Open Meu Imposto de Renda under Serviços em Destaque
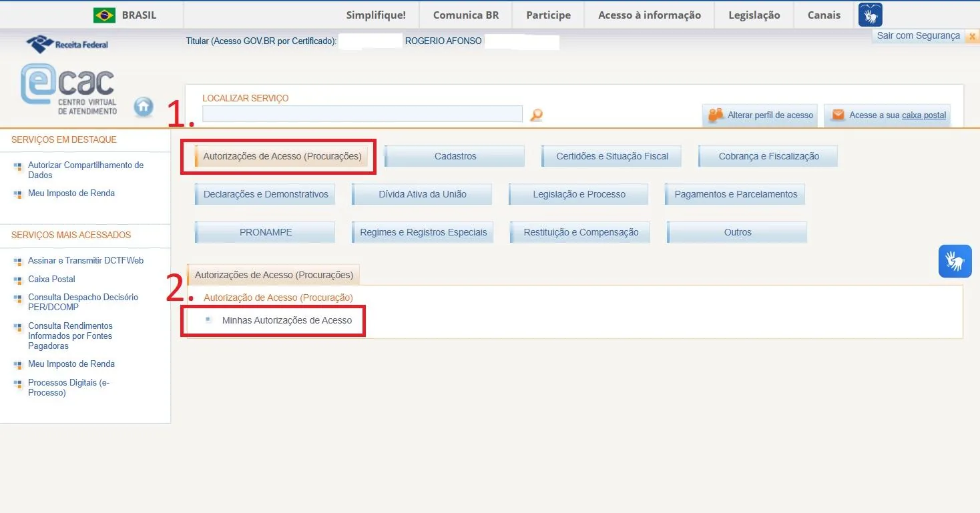Viewport: 980px width, 513px height. (71, 193)
